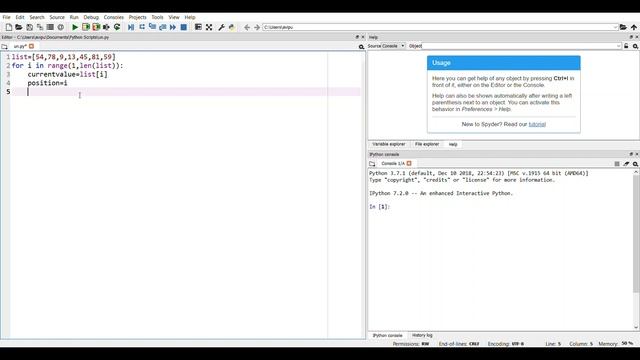640x360 pixels.
Task: Click code line 'currentvalue=list[i]'
Action: pyautogui.click(x=67, y=74)
